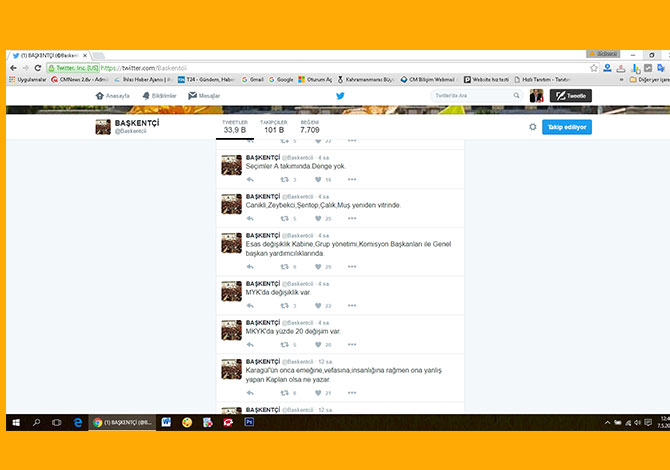
Task: Open Mesajlar in the top navigation
Action: coord(205,96)
